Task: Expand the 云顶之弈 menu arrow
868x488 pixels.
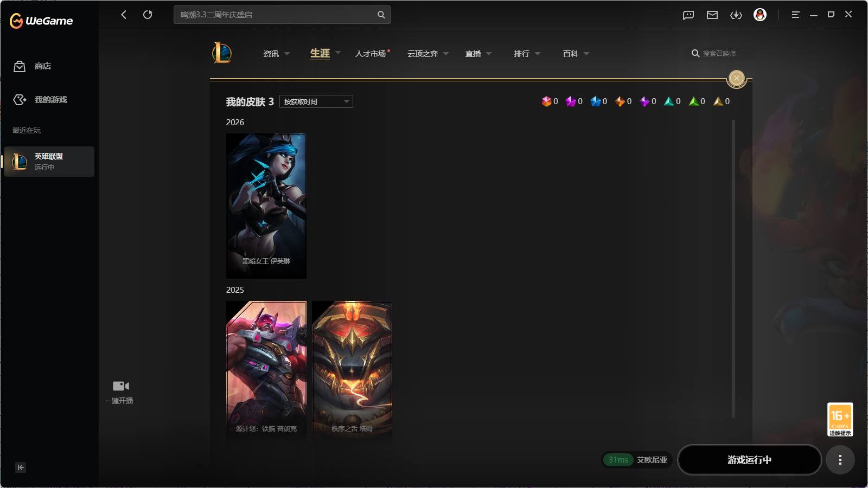Action: point(446,54)
